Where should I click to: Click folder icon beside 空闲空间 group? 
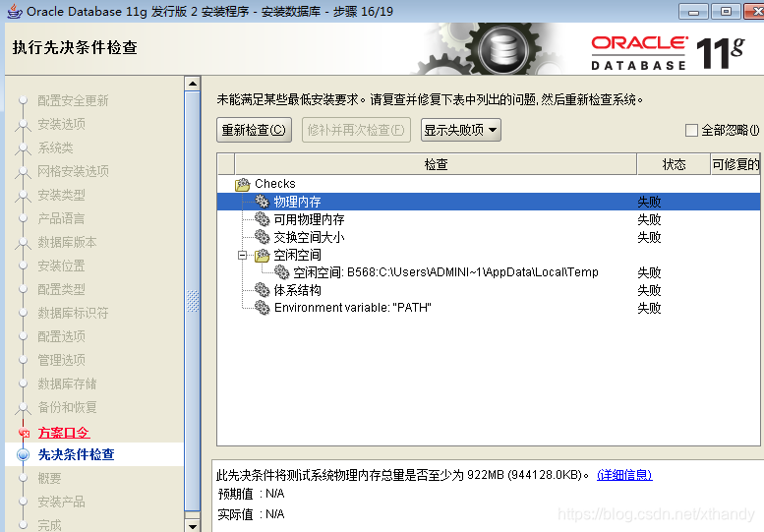click(x=263, y=255)
